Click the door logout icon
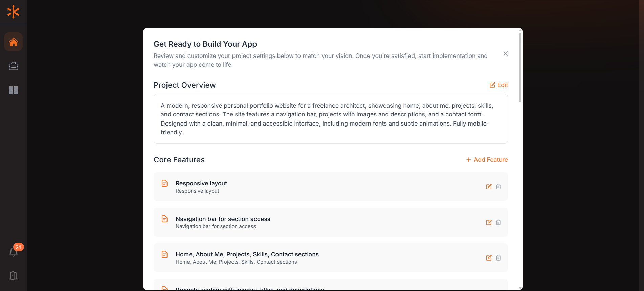Screen dimensions: 644x291 point(14,276)
